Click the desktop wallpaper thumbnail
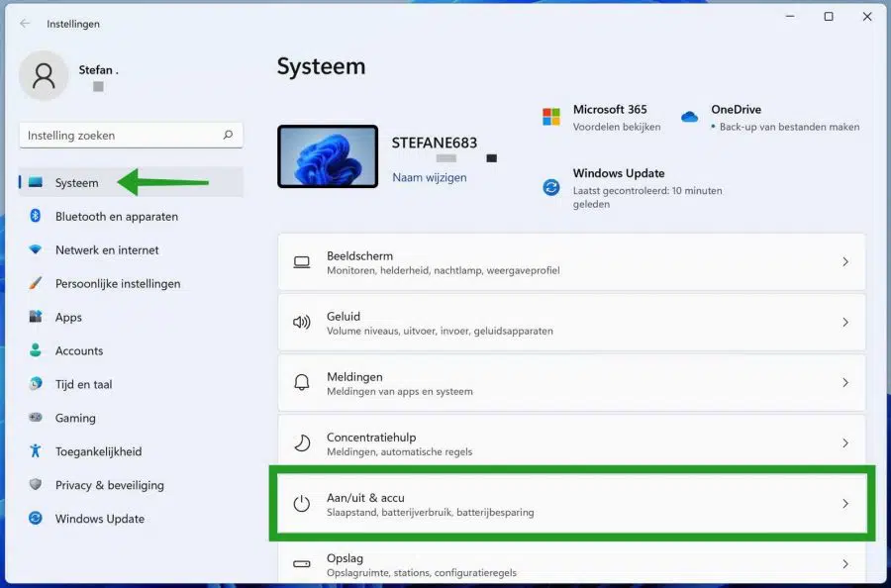Screen dimensions: 891x588 (328, 156)
